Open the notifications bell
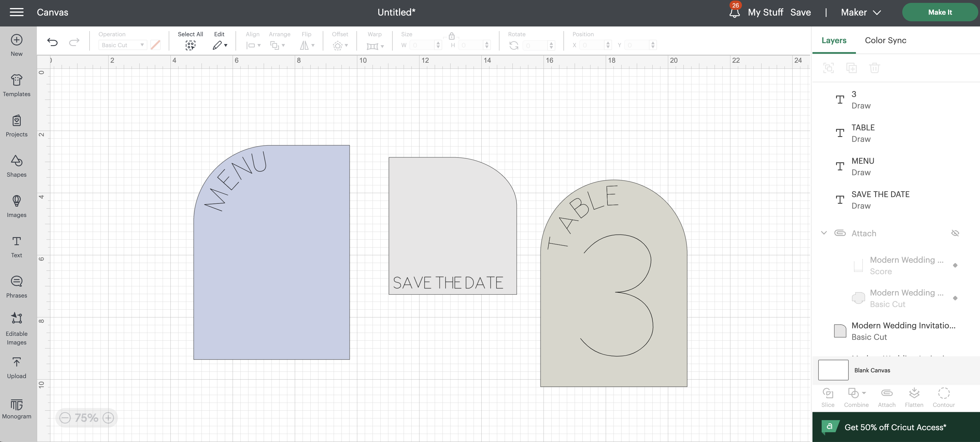 pyautogui.click(x=734, y=12)
